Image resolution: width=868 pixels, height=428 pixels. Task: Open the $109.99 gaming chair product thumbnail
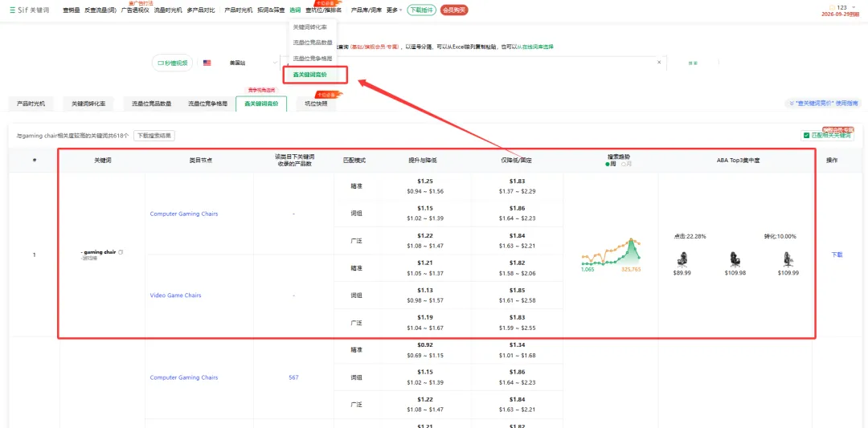(788, 259)
